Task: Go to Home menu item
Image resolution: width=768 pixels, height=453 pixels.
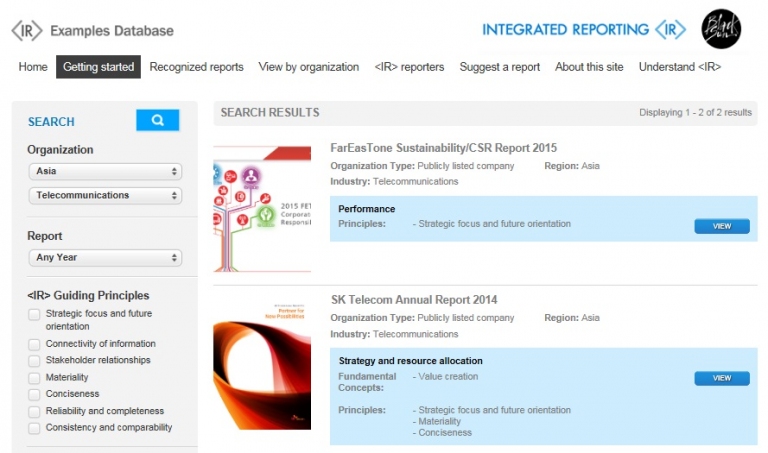Action: point(33,67)
